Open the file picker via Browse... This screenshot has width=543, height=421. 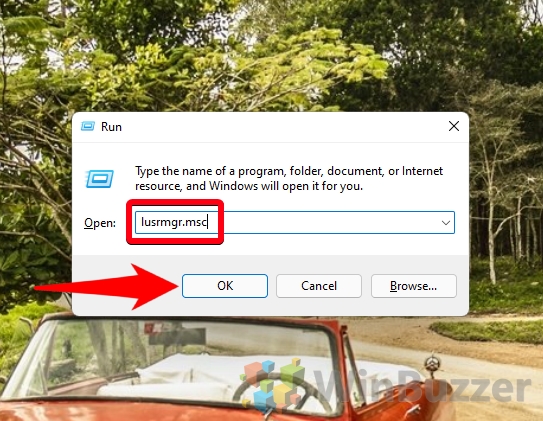[x=414, y=286]
